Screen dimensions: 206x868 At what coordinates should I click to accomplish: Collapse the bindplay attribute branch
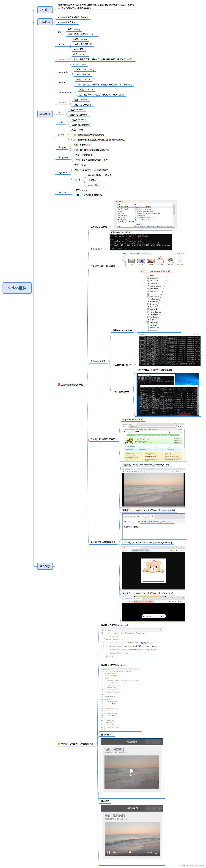click(x=70, y=147)
